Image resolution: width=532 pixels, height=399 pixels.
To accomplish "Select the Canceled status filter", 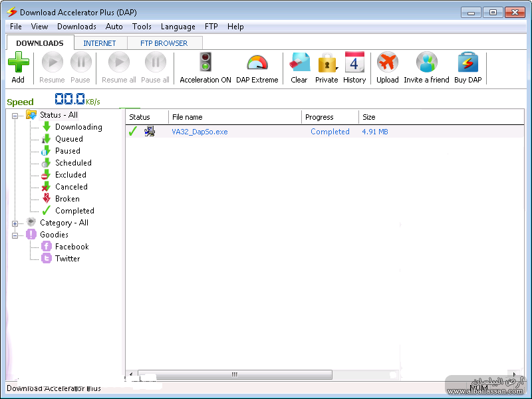I will (71, 187).
